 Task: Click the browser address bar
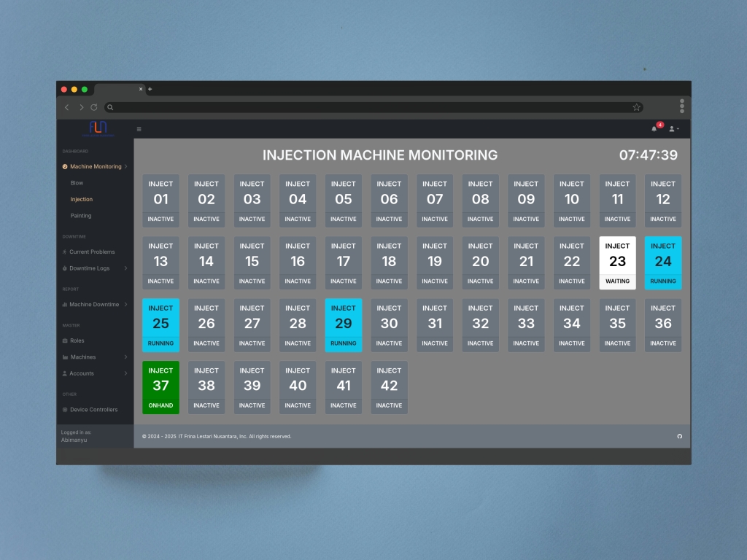pyautogui.click(x=372, y=107)
